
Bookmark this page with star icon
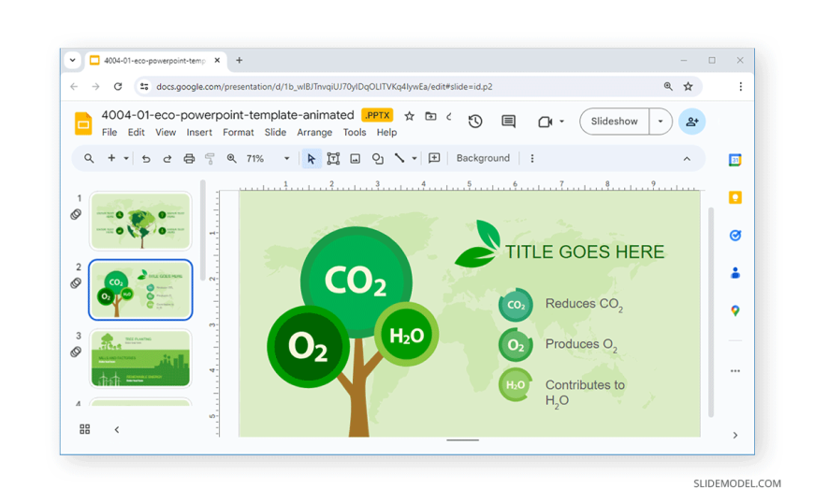pos(688,87)
